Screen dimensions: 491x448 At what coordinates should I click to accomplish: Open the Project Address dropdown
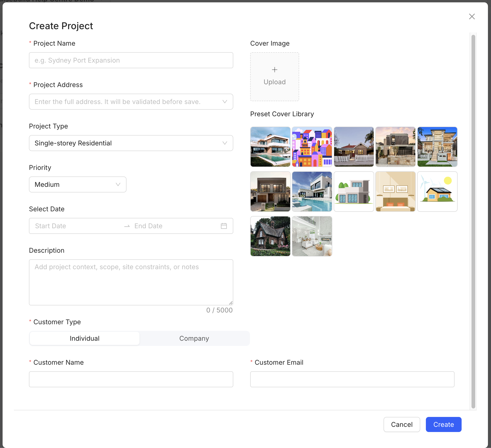(x=131, y=102)
